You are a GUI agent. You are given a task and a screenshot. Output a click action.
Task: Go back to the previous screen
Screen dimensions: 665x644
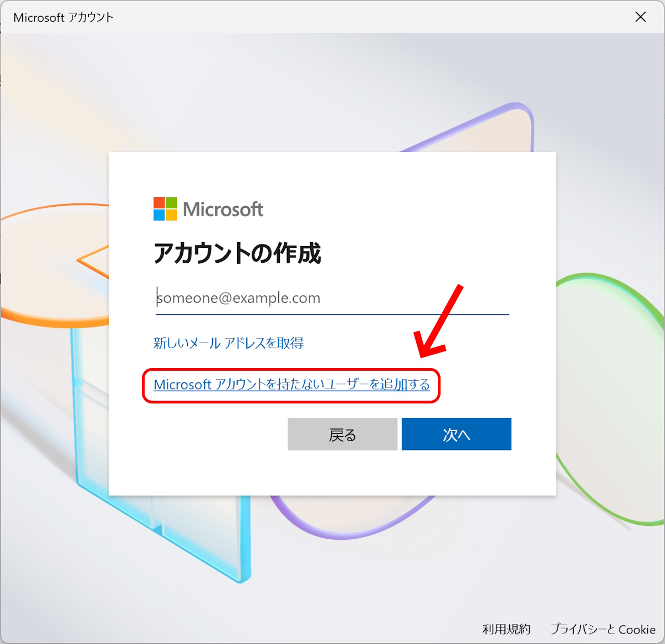click(x=342, y=434)
